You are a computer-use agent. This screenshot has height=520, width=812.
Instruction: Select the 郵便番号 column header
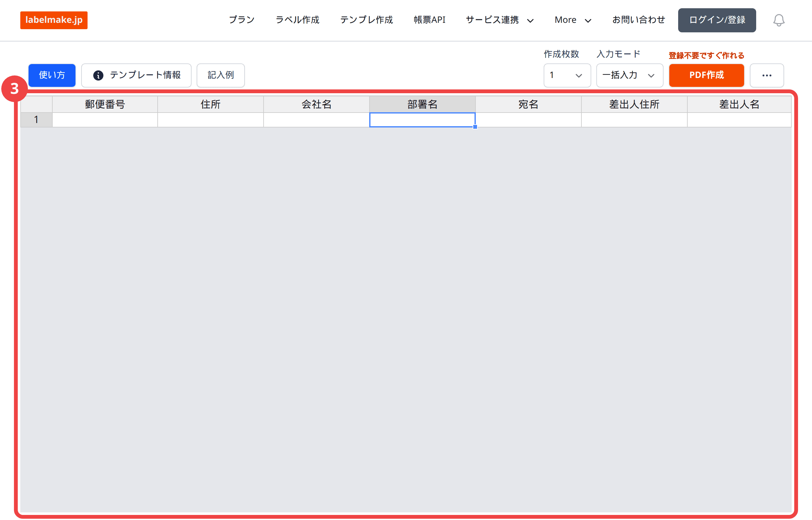[105, 104]
